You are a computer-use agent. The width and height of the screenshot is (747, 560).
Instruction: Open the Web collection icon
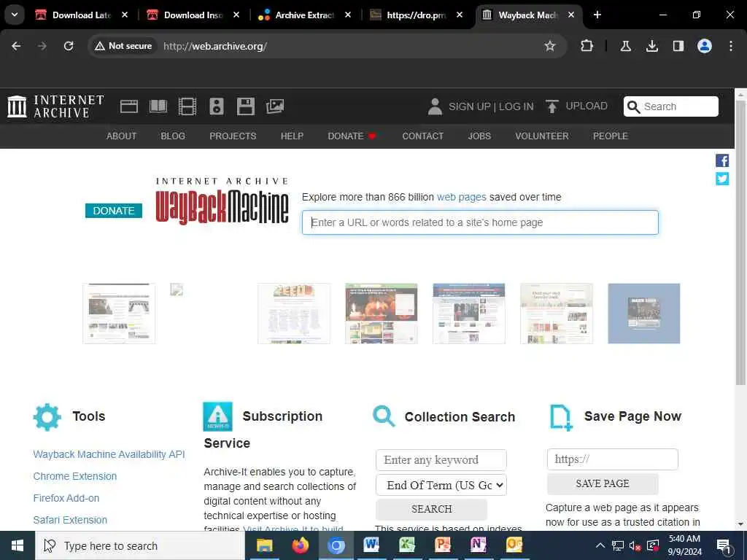tap(128, 106)
